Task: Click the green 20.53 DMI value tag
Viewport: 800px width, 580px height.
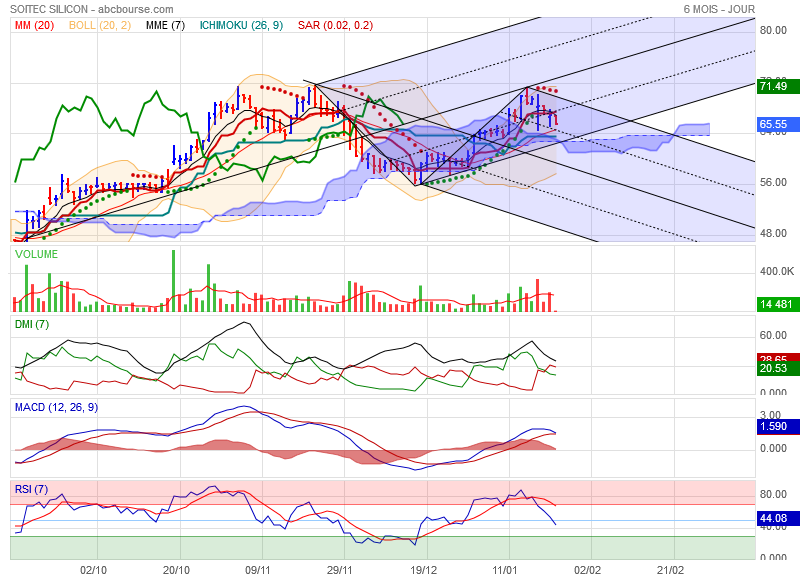Action: (778, 368)
